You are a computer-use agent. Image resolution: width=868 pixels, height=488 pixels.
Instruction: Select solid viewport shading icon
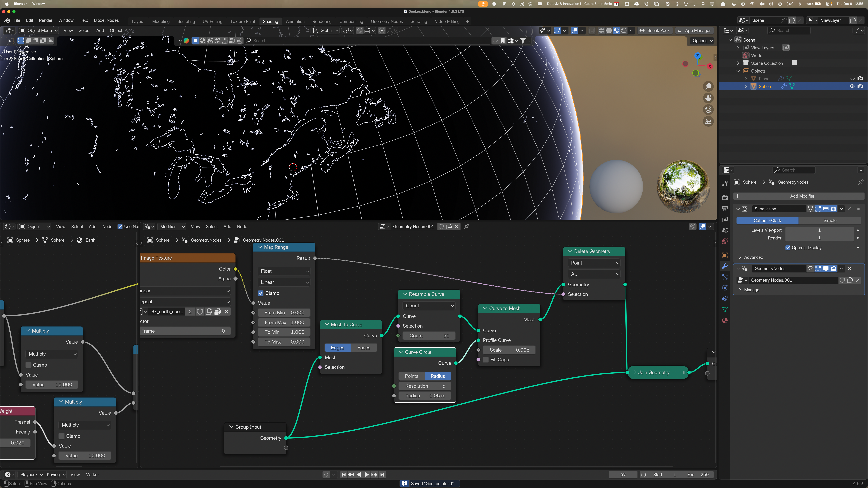(x=609, y=30)
